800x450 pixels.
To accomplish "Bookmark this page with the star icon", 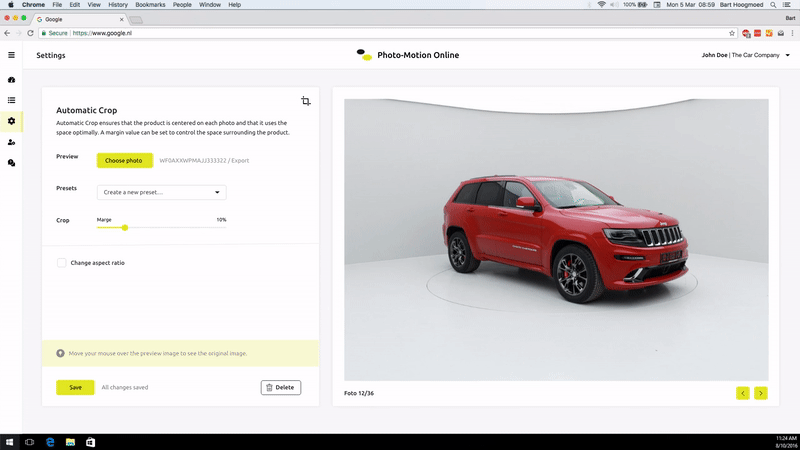I will click(732, 33).
